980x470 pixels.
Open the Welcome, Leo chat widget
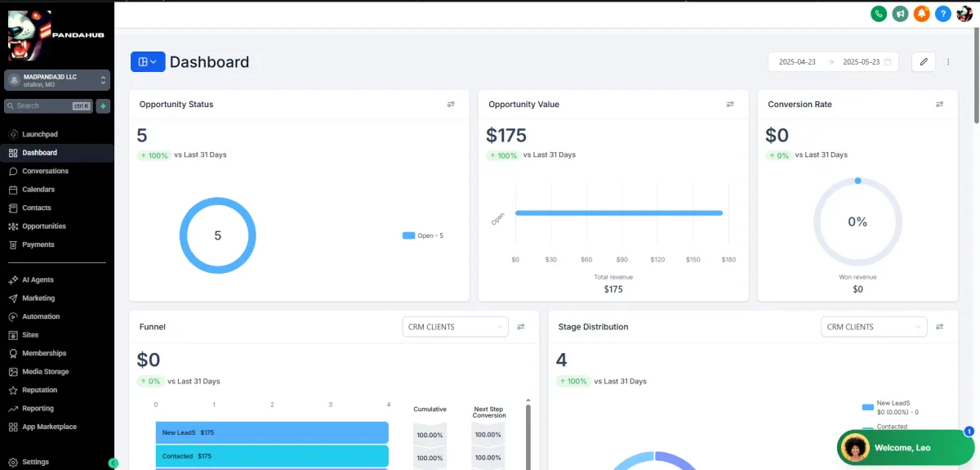point(906,447)
